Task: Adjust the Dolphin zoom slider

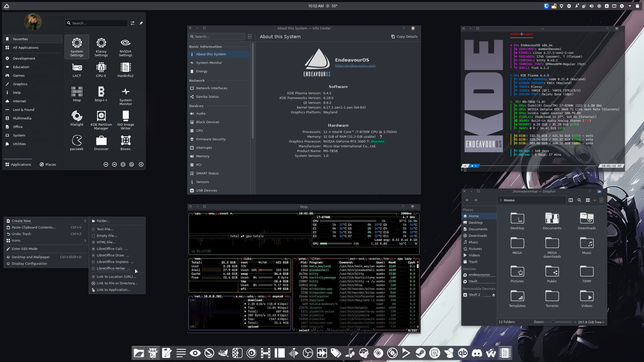Action: pos(553,322)
